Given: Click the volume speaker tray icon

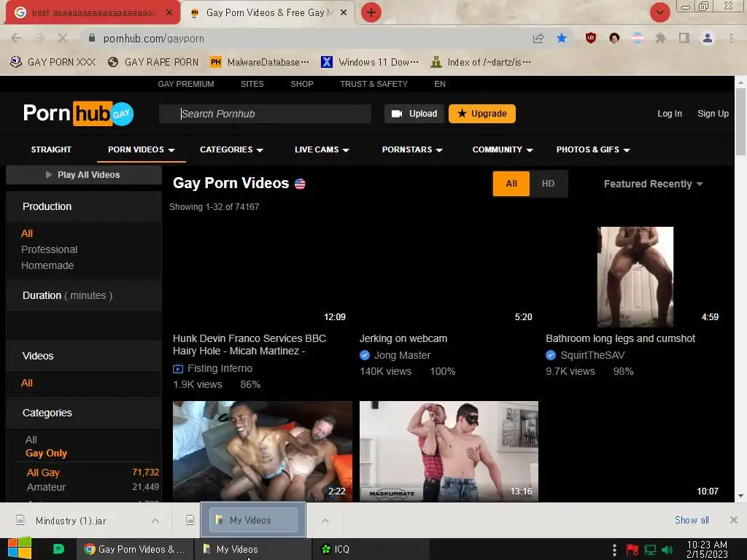Looking at the screenshot, I should click(667, 550).
